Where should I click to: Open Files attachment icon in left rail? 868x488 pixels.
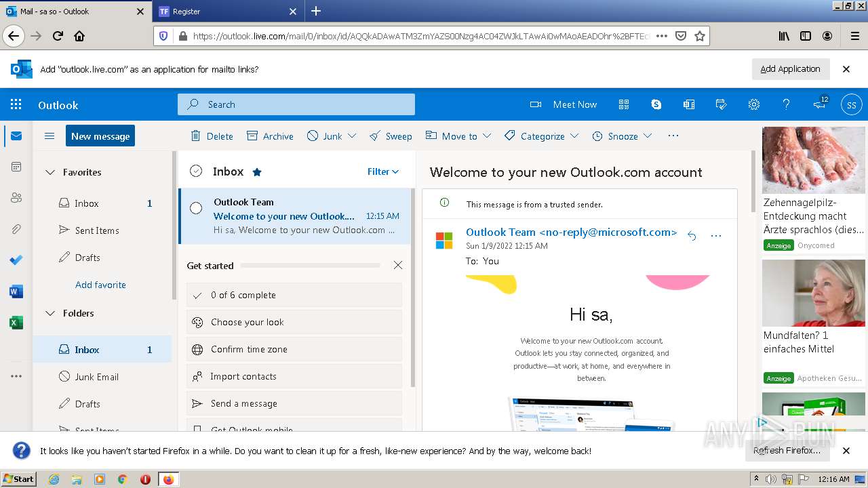tap(16, 229)
